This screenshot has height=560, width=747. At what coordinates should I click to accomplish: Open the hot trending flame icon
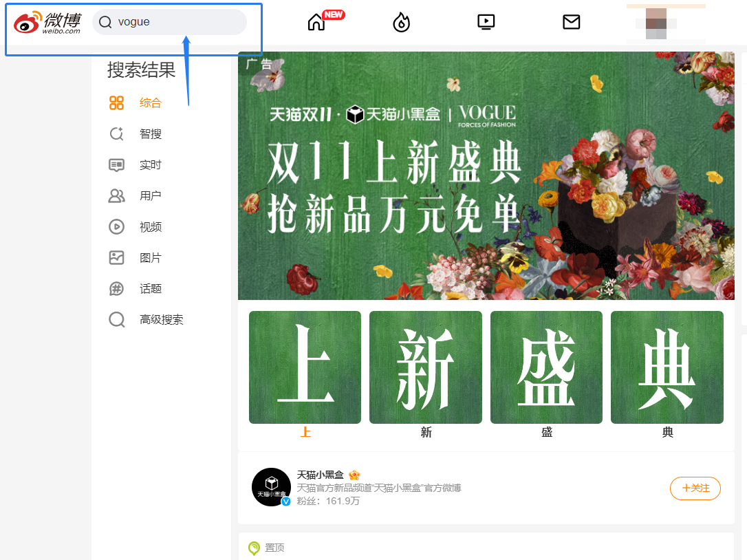pos(401,22)
